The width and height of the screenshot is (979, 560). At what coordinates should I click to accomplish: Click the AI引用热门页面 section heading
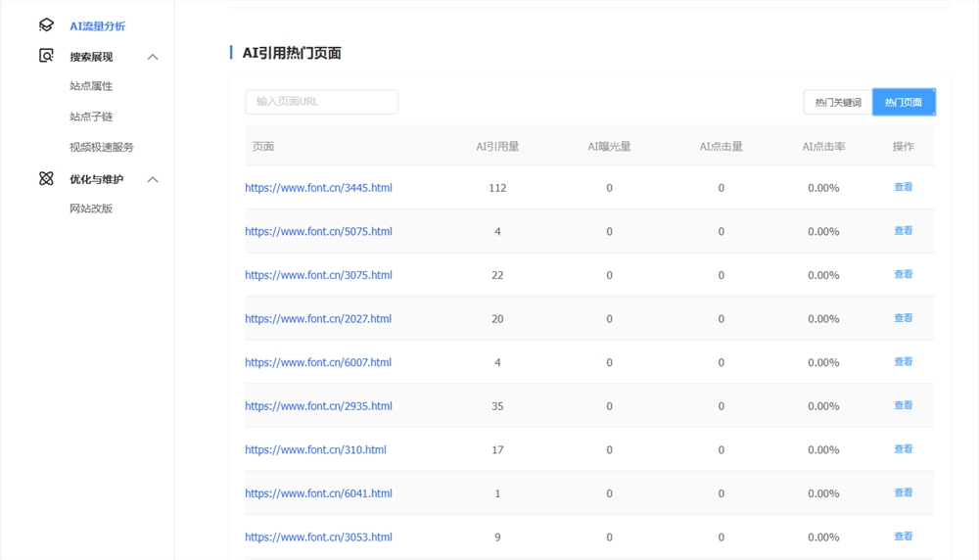292,53
